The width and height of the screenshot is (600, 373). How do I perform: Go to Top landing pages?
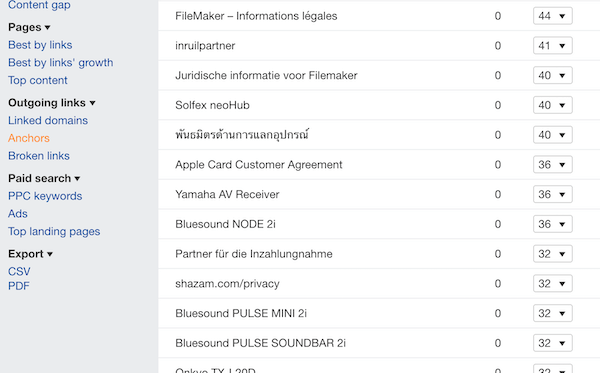pyautogui.click(x=54, y=231)
